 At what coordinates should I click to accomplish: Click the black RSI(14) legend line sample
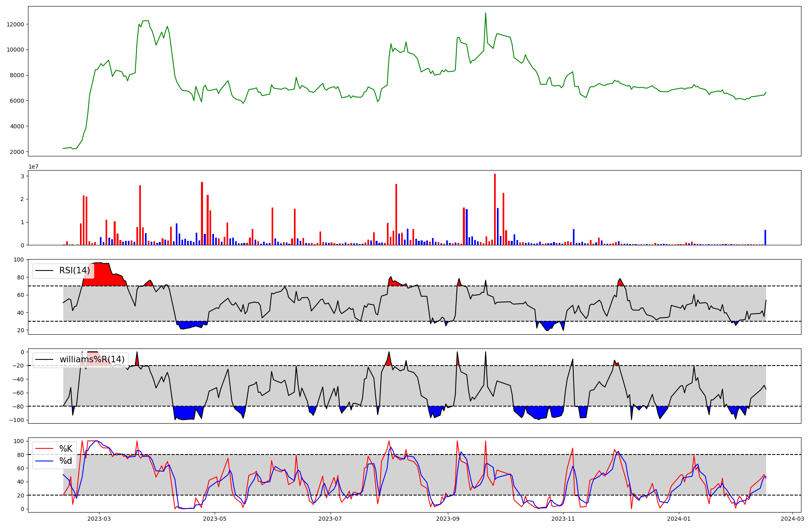(x=45, y=270)
